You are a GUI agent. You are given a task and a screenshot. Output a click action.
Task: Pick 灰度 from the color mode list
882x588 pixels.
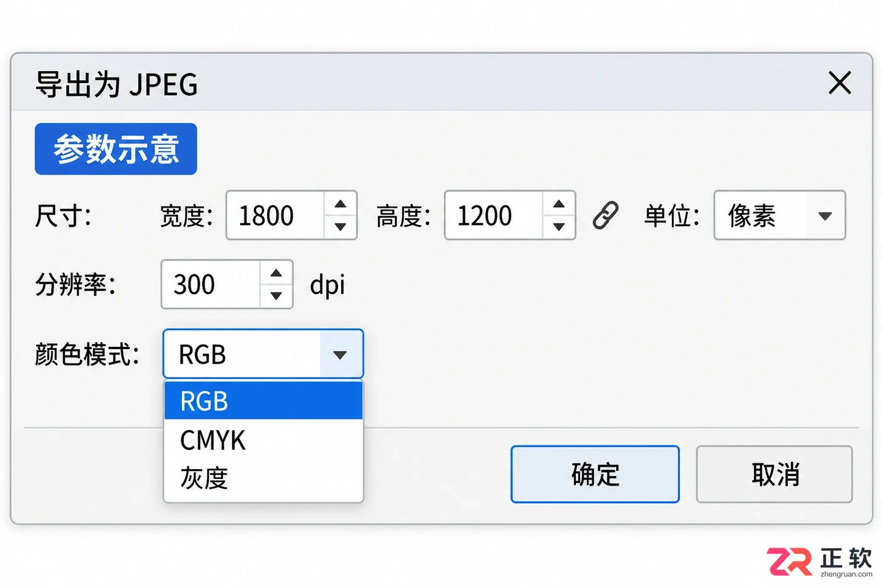pos(263,478)
